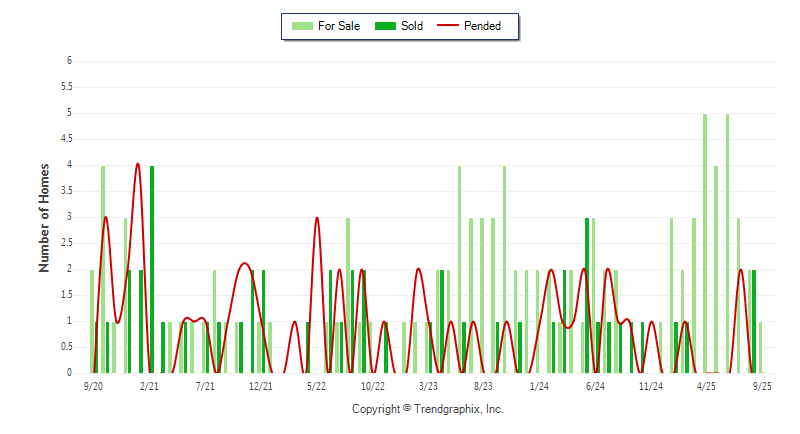Click the 2/21 x-axis date label
The image size is (800, 434).
[149, 386]
